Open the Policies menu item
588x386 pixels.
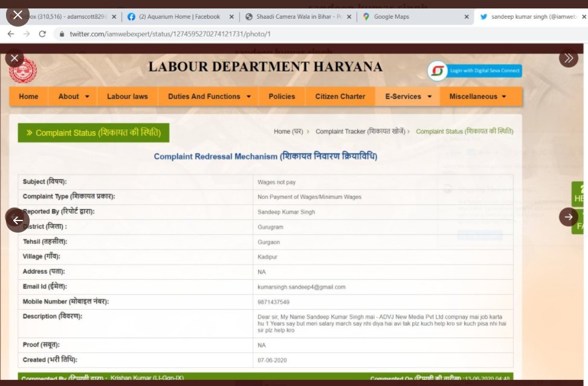[282, 96]
